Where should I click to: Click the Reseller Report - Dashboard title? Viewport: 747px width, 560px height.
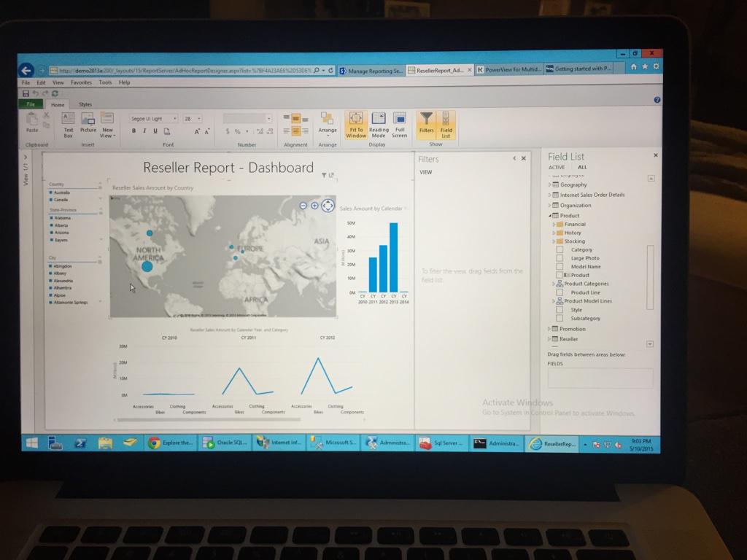point(228,168)
